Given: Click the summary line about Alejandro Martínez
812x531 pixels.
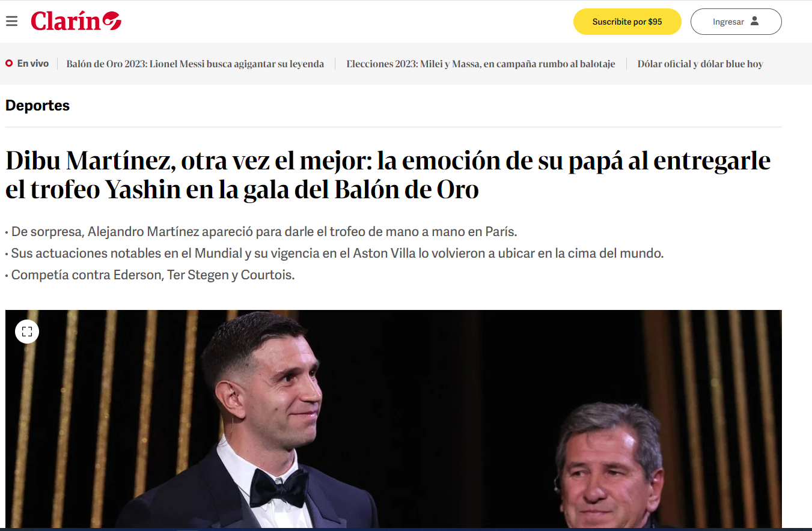Looking at the screenshot, I should [x=261, y=232].
